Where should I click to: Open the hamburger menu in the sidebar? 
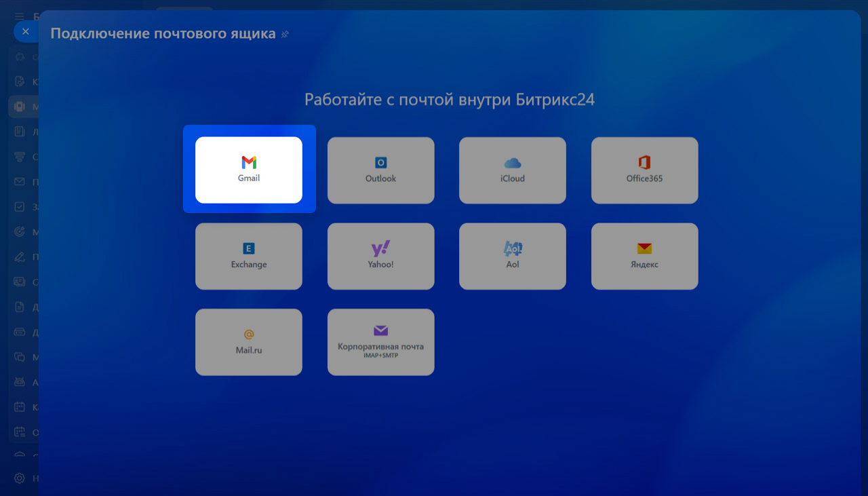[20, 16]
